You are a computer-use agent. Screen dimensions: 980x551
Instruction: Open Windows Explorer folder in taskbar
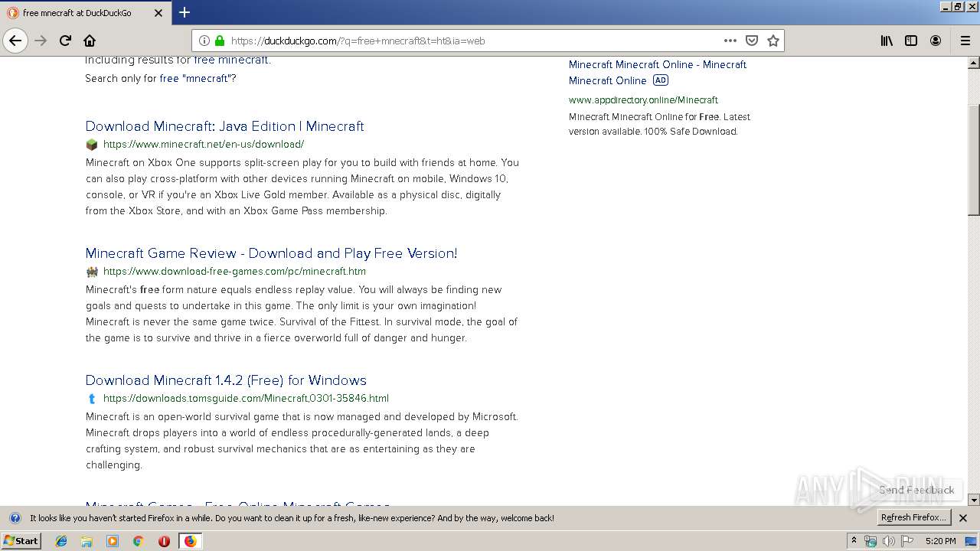point(87,541)
